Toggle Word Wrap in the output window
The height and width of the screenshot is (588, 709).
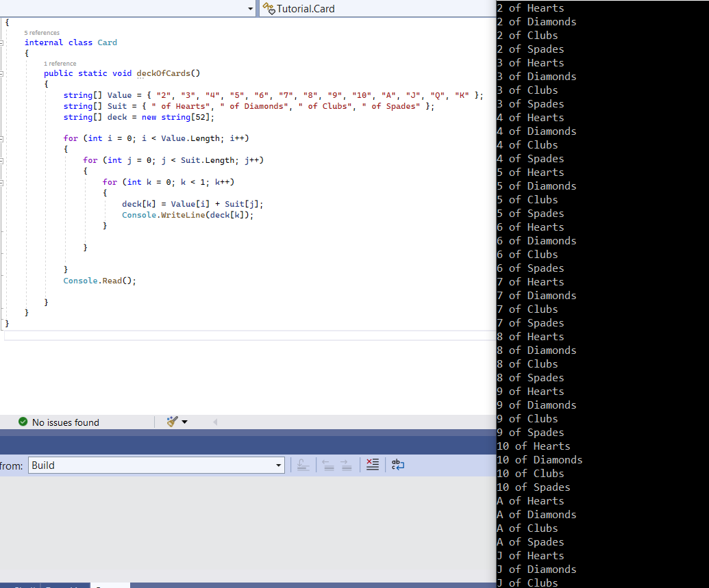(398, 465)
